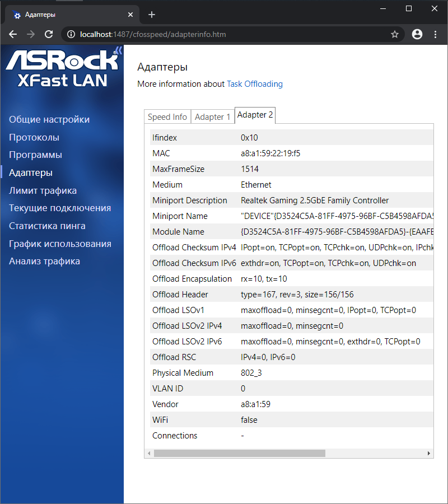Reload the current page

(49, 34)
